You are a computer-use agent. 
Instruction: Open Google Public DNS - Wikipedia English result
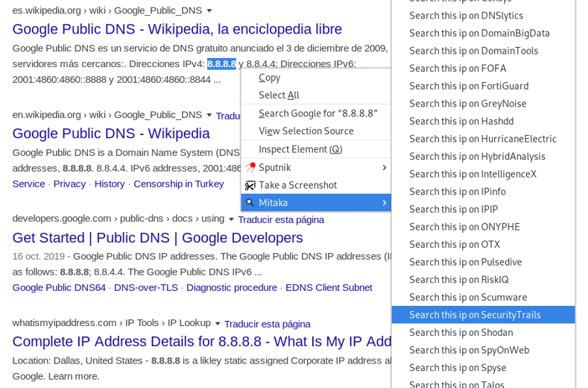(x=111, y=134)
